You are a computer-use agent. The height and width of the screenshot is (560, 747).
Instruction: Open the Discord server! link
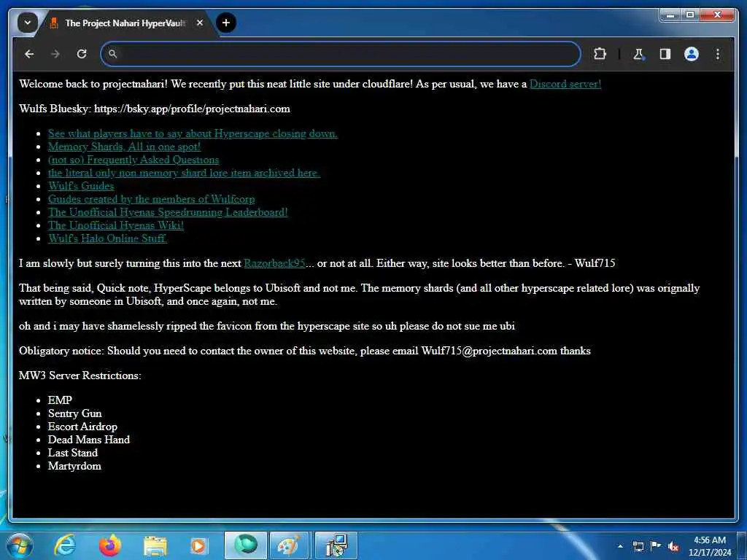click(565, 84)
